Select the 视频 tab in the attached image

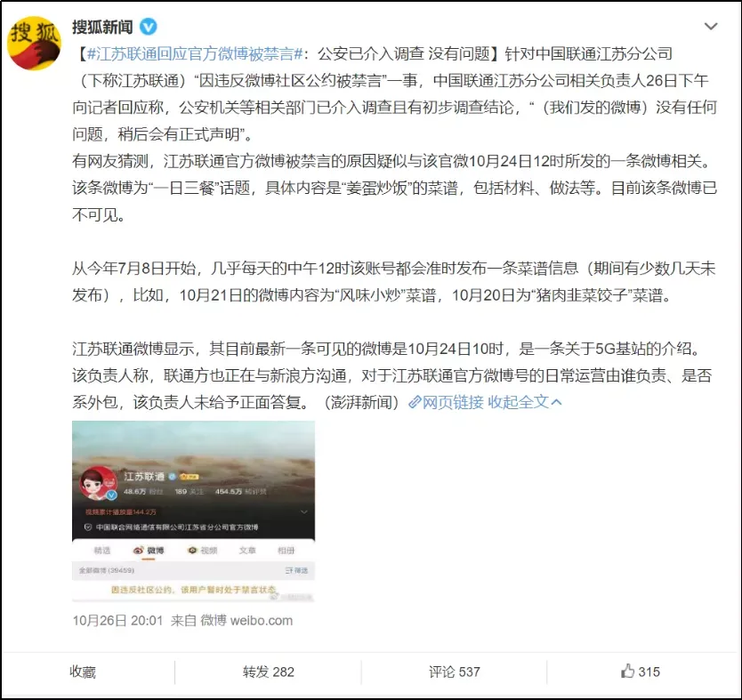203,551
